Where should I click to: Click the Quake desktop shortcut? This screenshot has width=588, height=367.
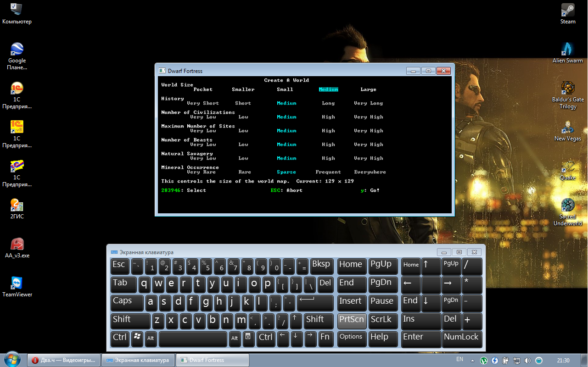click(x=568, y=170)
